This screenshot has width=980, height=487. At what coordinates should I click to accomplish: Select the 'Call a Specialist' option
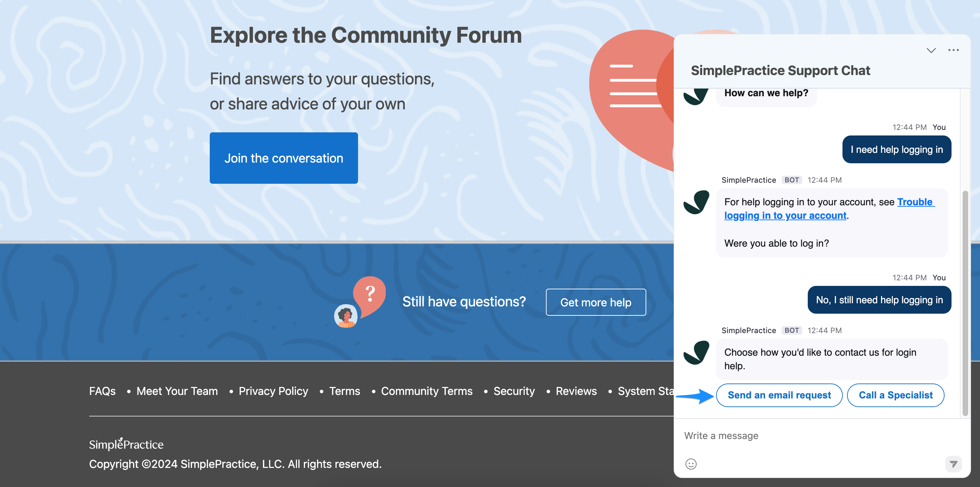896,395
